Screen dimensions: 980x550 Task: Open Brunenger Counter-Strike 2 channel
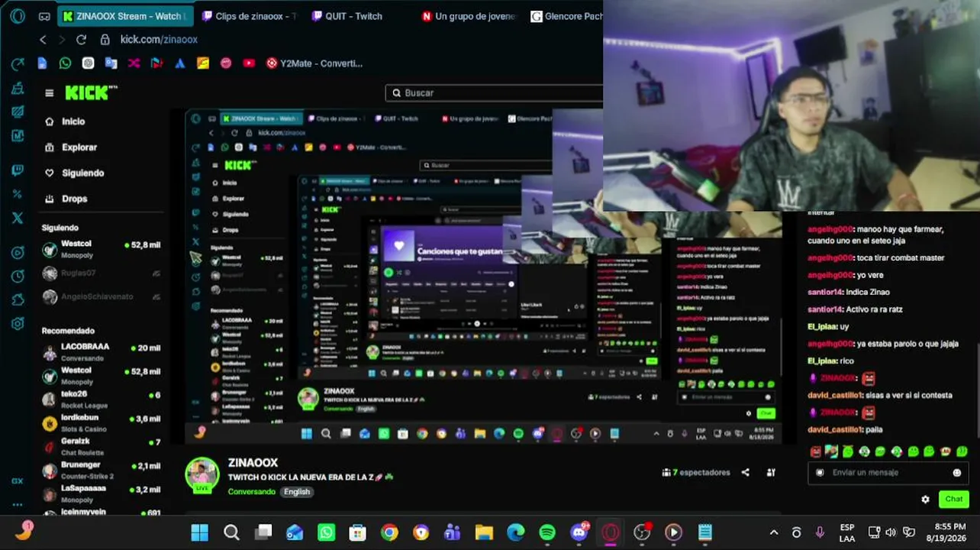tap(102, 471)
